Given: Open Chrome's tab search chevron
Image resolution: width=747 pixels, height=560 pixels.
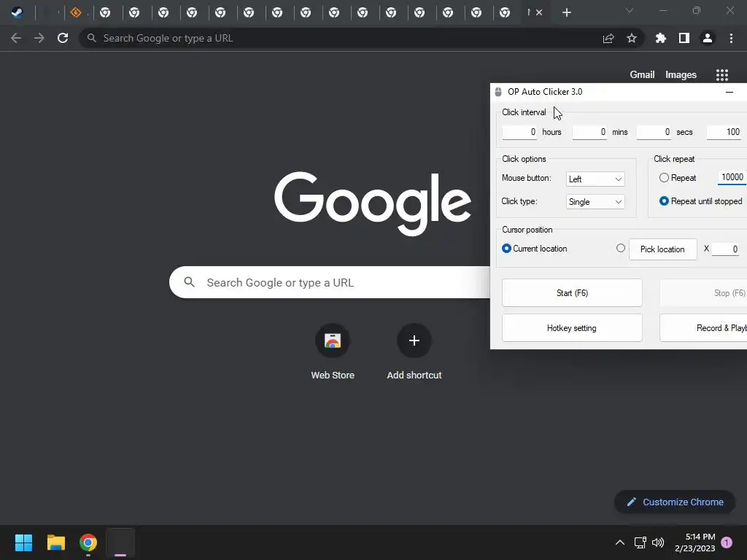Looking at the screenshot, I should tap(630, 10).
